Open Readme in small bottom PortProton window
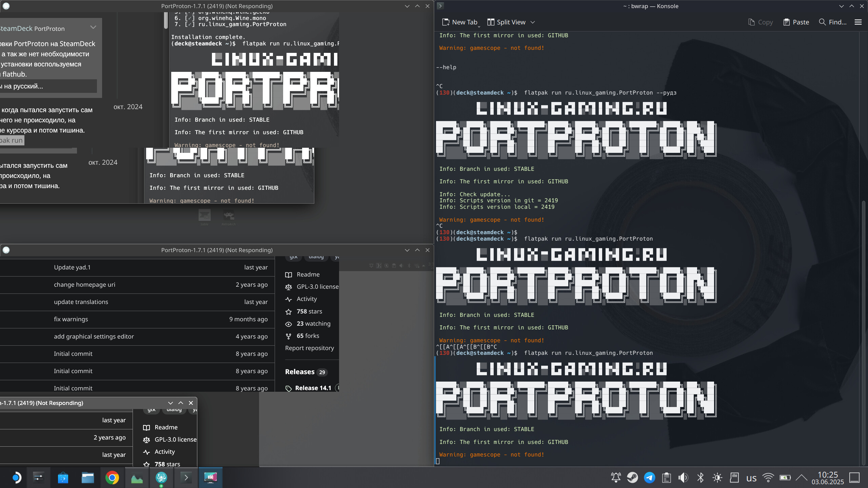 pyautogui.click(x=160, y=427)
